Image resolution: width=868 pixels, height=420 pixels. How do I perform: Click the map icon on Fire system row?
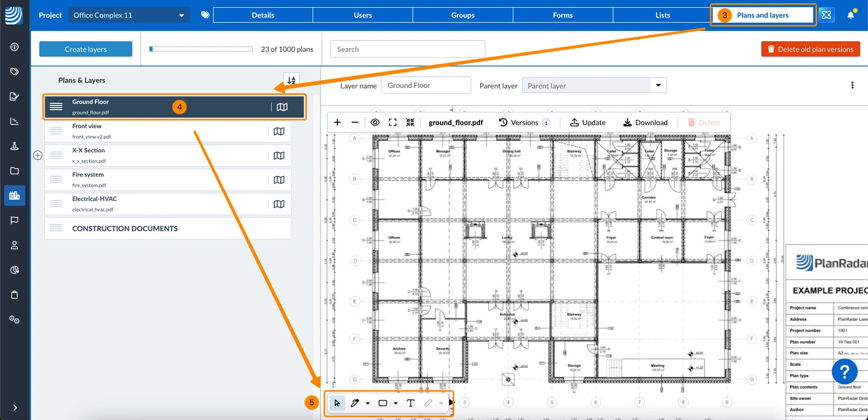point(279,180)
